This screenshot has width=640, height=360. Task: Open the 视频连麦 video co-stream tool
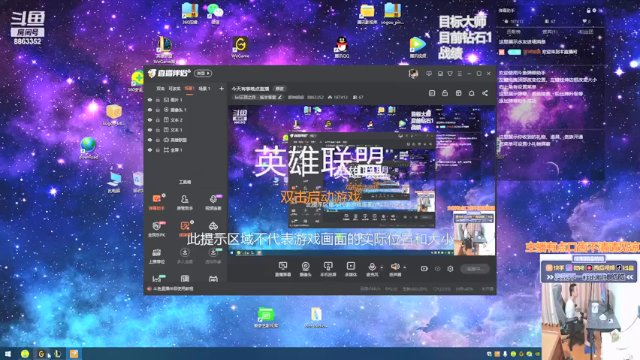coord(213,202)
